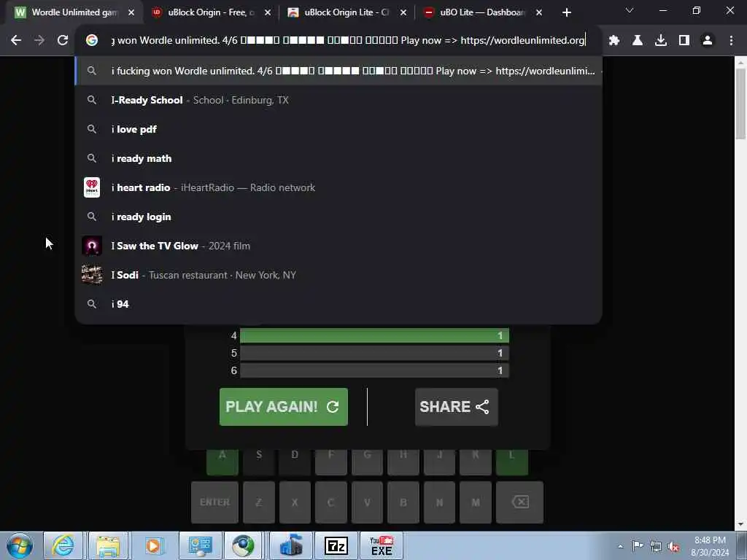Image resolution: width=747 pixels, height=560 pixels.
Task: Click the SHARE button
Action: click(x=456, y=407)
